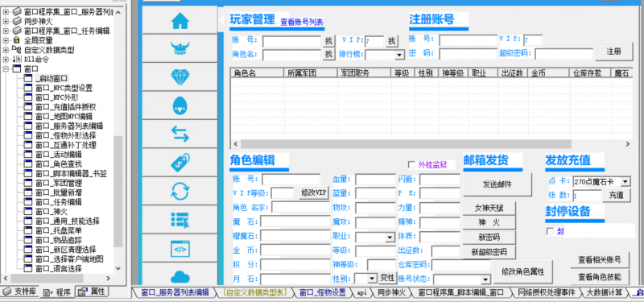
Task: Click the 魔石 field in 角色编辑
Action: point(295,221)
